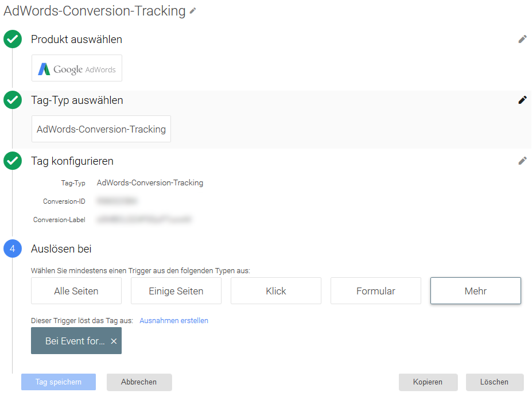Screen dimensions: 532x396
Task: Click green checkmark of Tag konfigurieren
Action: pos(13,161)
